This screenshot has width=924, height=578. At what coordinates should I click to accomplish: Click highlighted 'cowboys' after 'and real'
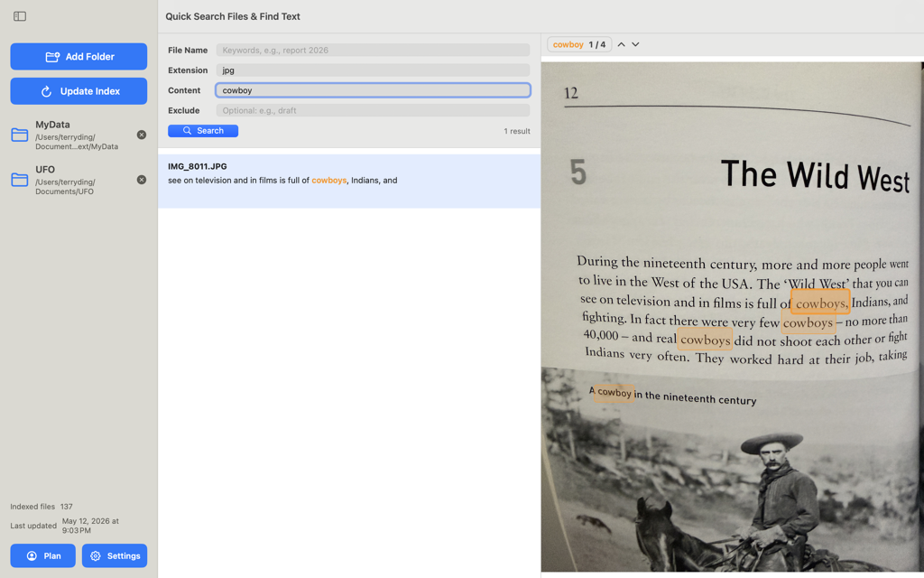click(705, 340)
